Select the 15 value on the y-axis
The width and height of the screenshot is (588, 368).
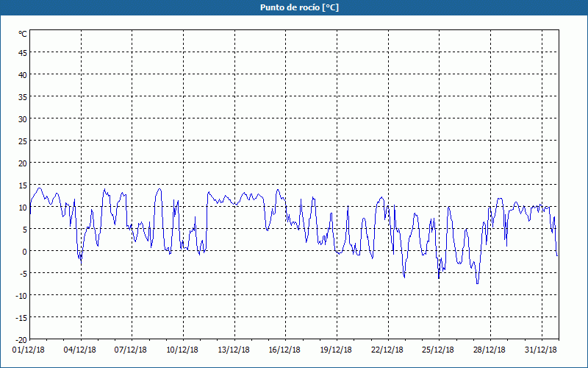[23, 185]
